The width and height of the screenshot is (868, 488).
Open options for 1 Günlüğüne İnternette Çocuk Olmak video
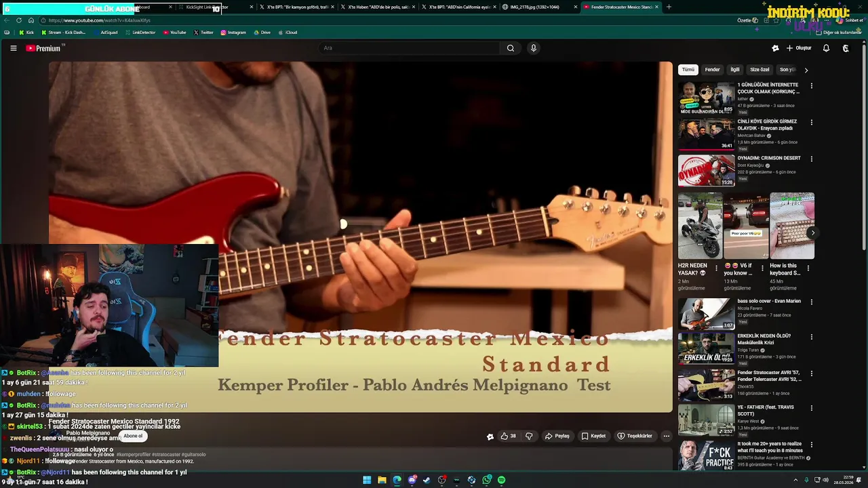(x=811, y=86)
